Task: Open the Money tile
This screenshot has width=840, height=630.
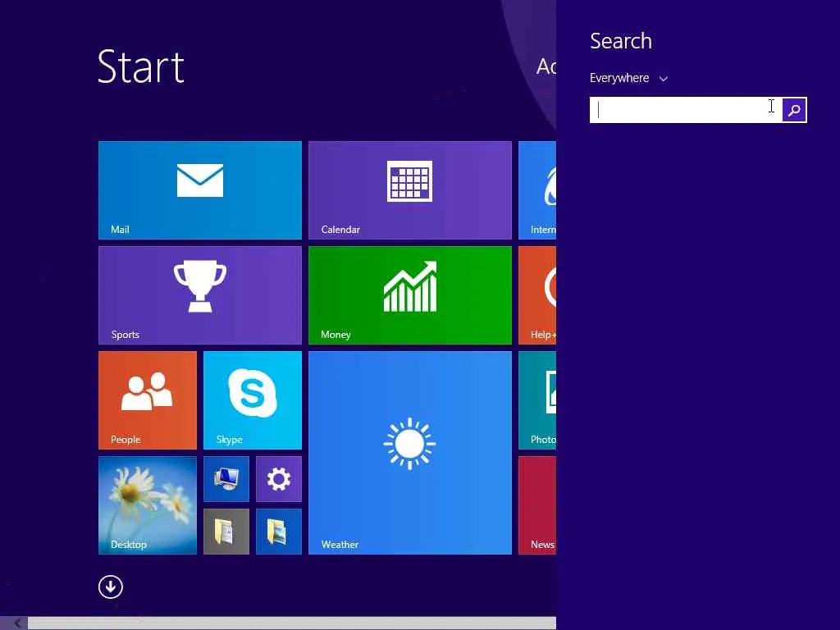Action: (410, 295)
